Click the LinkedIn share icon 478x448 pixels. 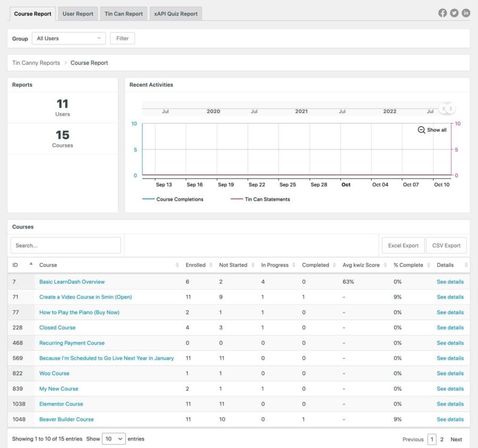(466, 13)
